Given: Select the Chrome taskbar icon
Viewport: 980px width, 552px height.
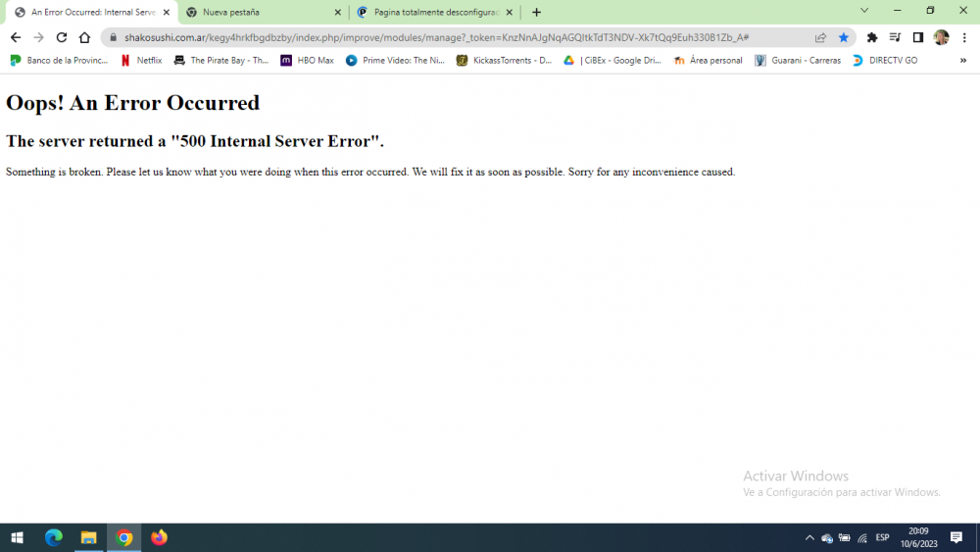Looking at the screenshot, I should coord(123,537).
